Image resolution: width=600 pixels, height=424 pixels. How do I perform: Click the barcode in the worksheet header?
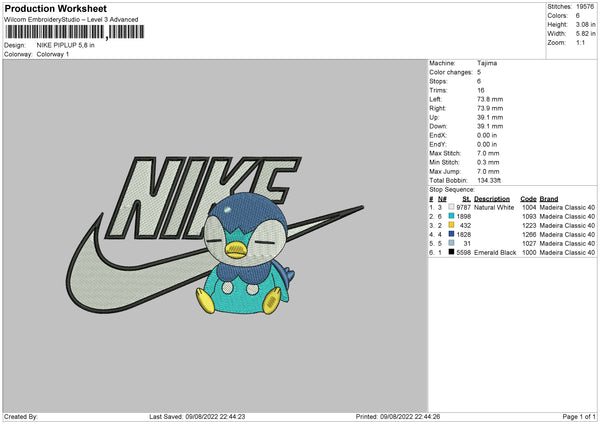coord(75,32)
